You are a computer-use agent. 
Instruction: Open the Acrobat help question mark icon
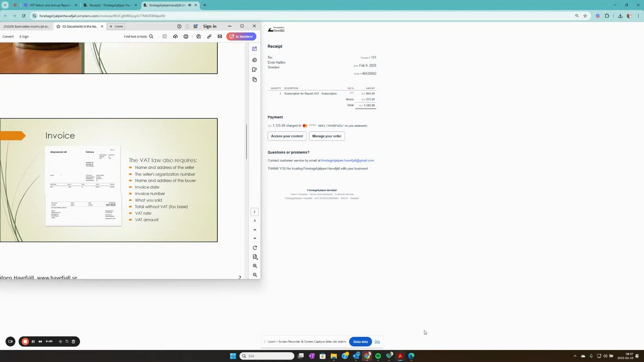(179, 26)
